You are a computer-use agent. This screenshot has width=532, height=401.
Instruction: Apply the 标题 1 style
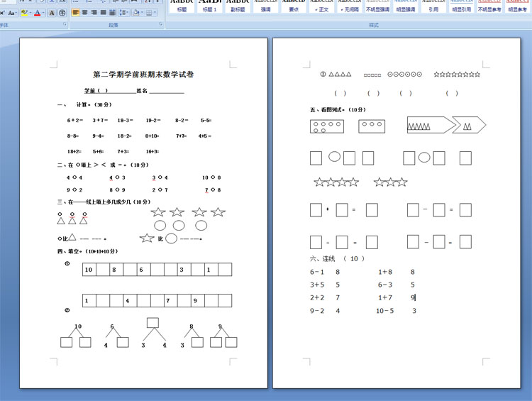[210, 6]
